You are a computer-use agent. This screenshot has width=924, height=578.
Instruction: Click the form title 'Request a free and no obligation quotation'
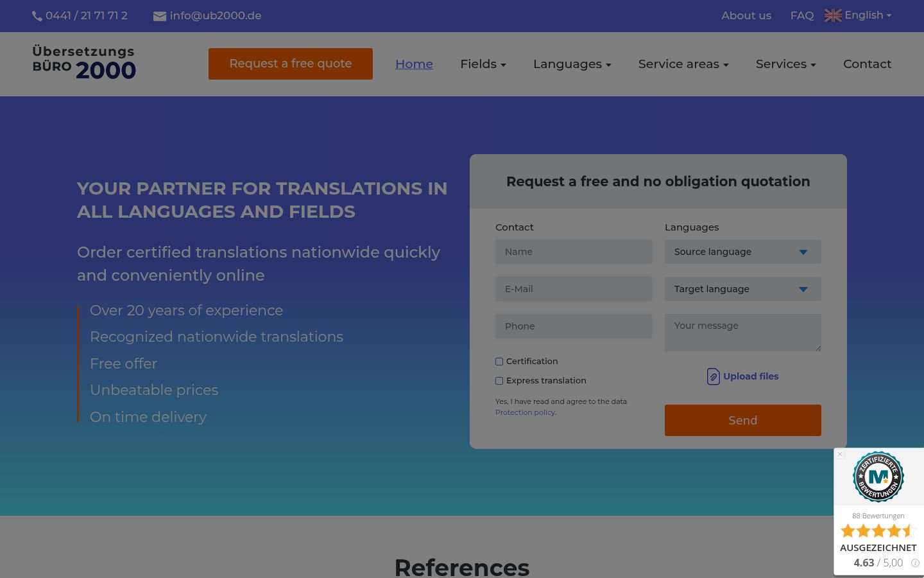click(658, 182)
